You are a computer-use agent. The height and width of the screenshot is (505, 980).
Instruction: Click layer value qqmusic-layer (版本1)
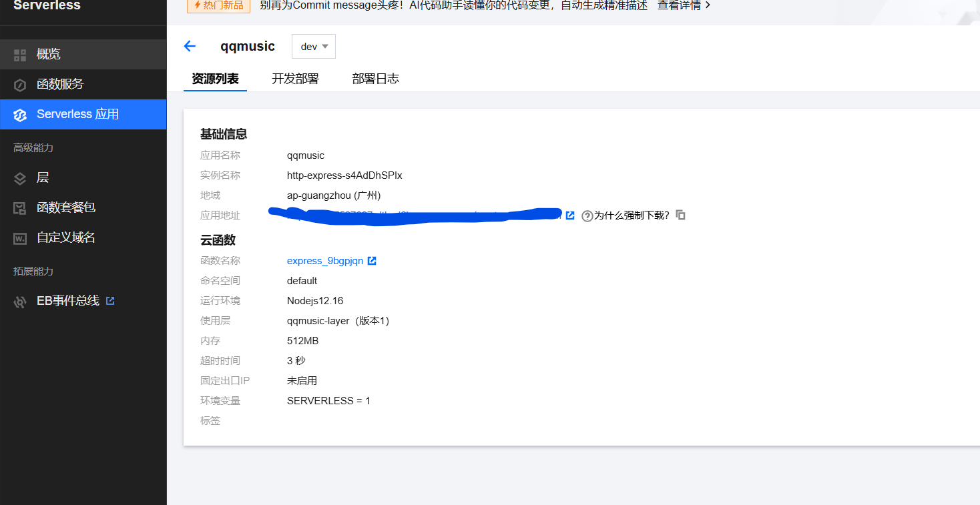point(338,321)
